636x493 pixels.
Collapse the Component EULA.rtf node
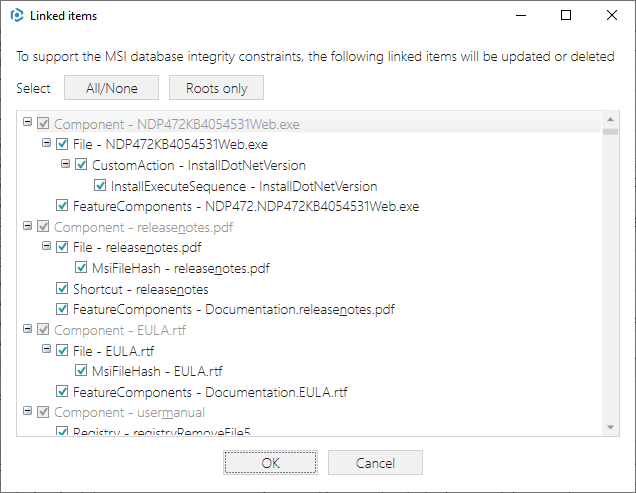tap(27, 329)
